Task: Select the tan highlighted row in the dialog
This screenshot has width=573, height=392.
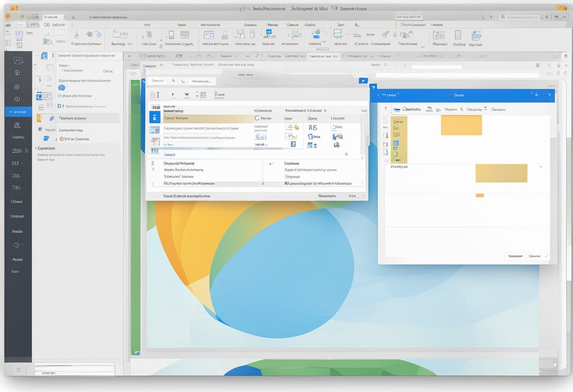Action: 207,118
